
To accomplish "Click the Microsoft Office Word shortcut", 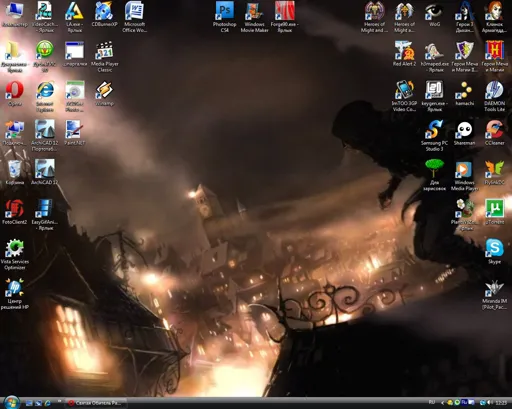I will pyautogui.click(x=134, y=16).
